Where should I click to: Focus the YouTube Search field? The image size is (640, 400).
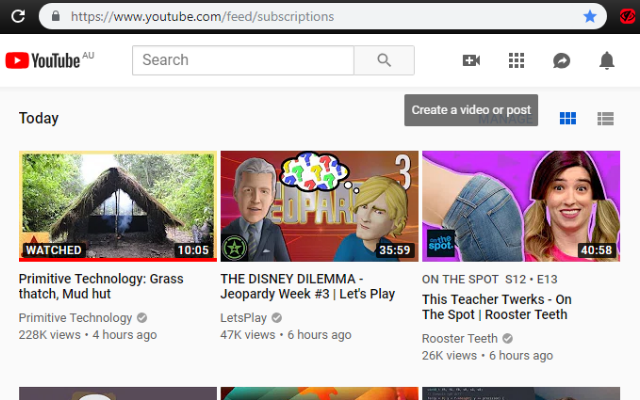click(243, 60)
